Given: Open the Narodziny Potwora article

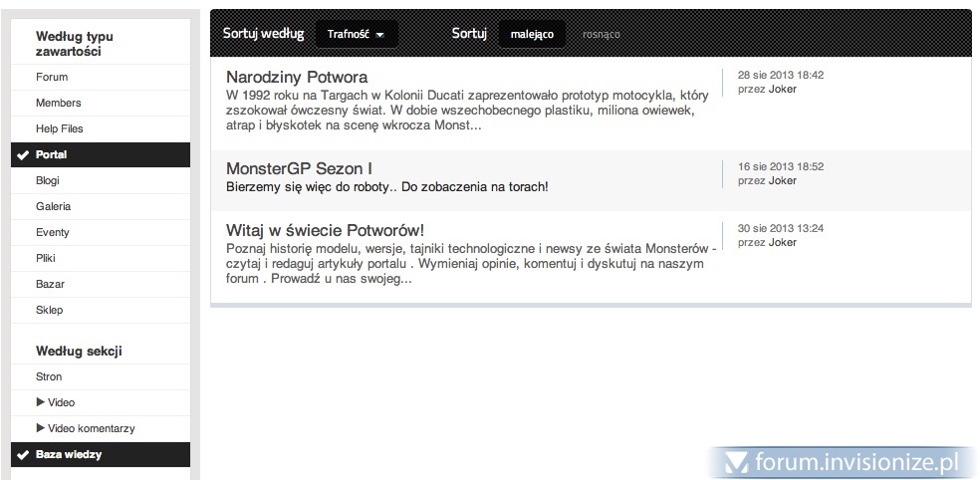Looking at the screenshot, I should point(297,77).
